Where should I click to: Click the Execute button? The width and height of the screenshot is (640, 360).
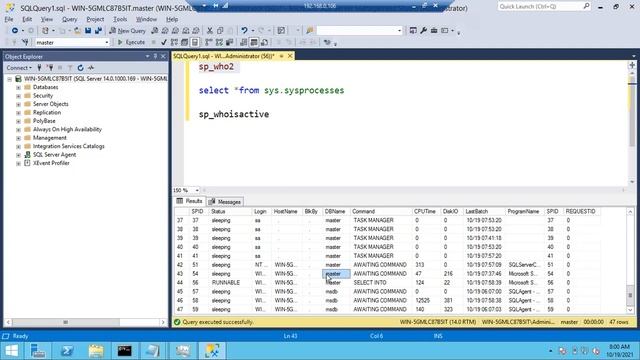click(131, 42)
